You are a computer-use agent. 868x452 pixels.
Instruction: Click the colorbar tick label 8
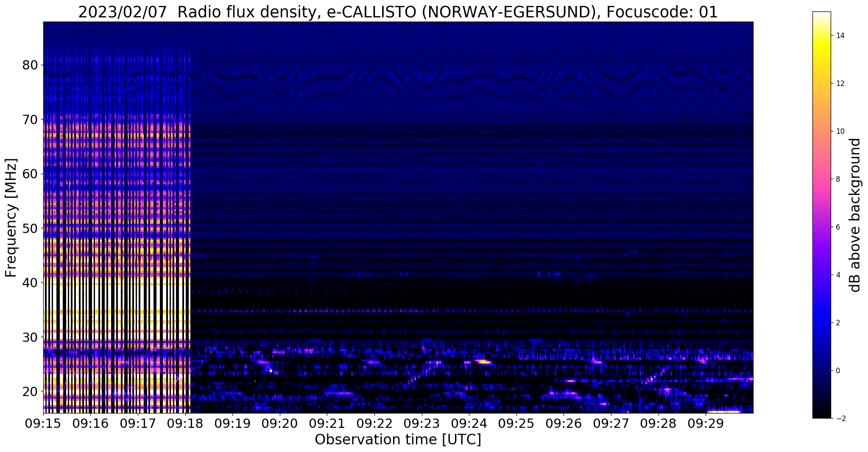coord(837,179)
